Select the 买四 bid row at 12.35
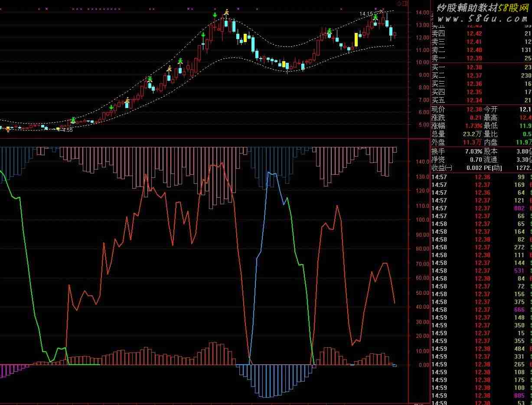 (x=481, y=92)
